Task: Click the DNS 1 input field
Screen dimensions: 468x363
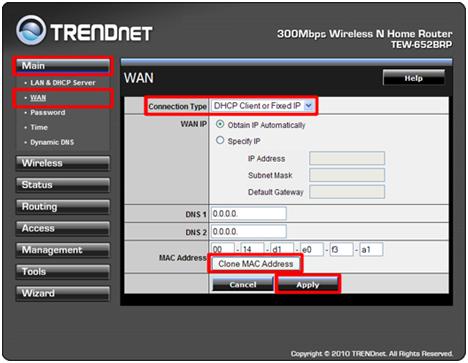Action: (x=249, y=214)
